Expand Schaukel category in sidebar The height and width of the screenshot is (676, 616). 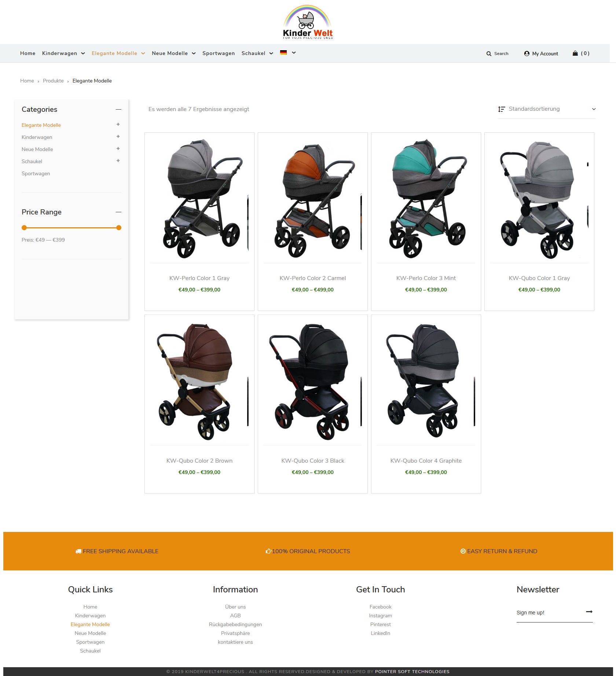118,161
